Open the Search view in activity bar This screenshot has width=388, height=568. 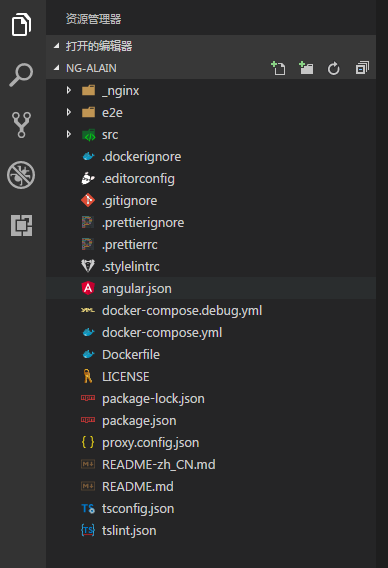pyautogui.click(x=21, y=75)
